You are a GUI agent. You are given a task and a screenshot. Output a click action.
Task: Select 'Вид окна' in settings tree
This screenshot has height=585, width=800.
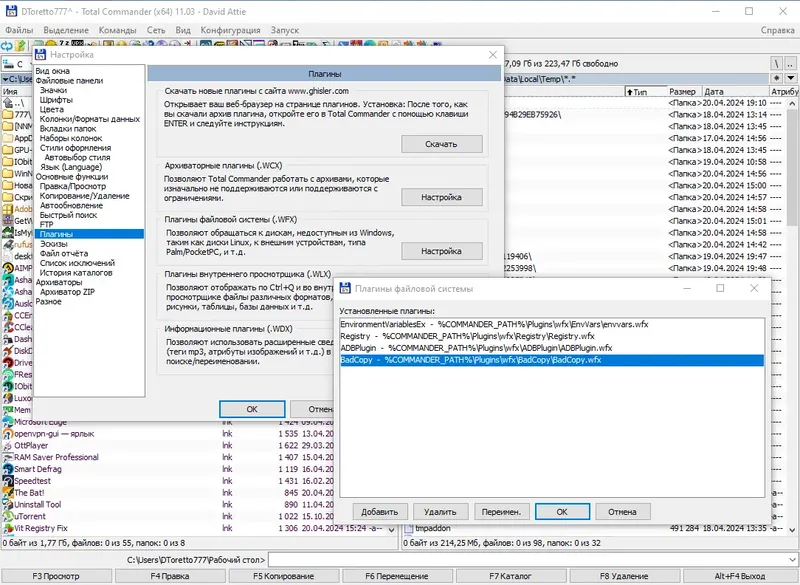click(53, 71)
